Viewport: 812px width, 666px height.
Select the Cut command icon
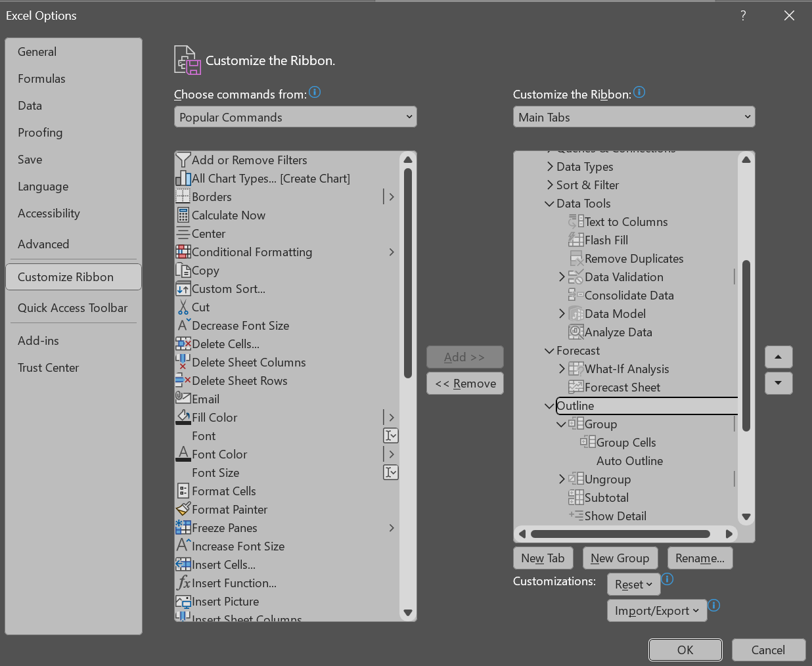click(185, 307)
